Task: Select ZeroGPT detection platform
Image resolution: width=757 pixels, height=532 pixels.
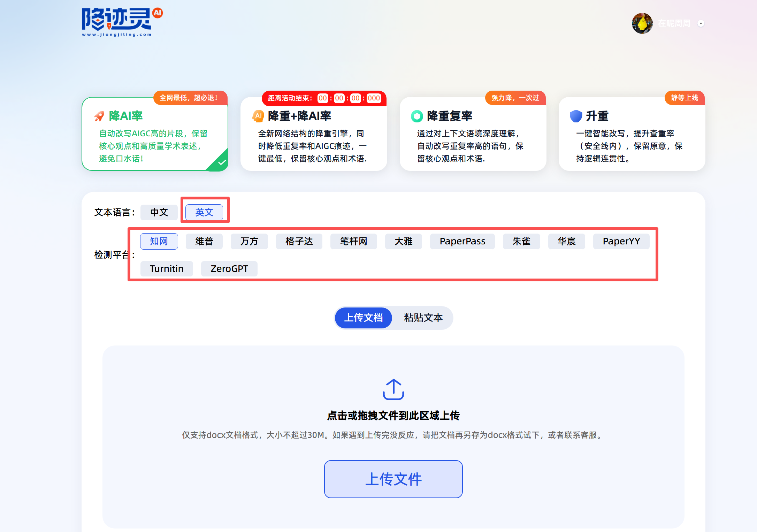Action: click(229, 269)
